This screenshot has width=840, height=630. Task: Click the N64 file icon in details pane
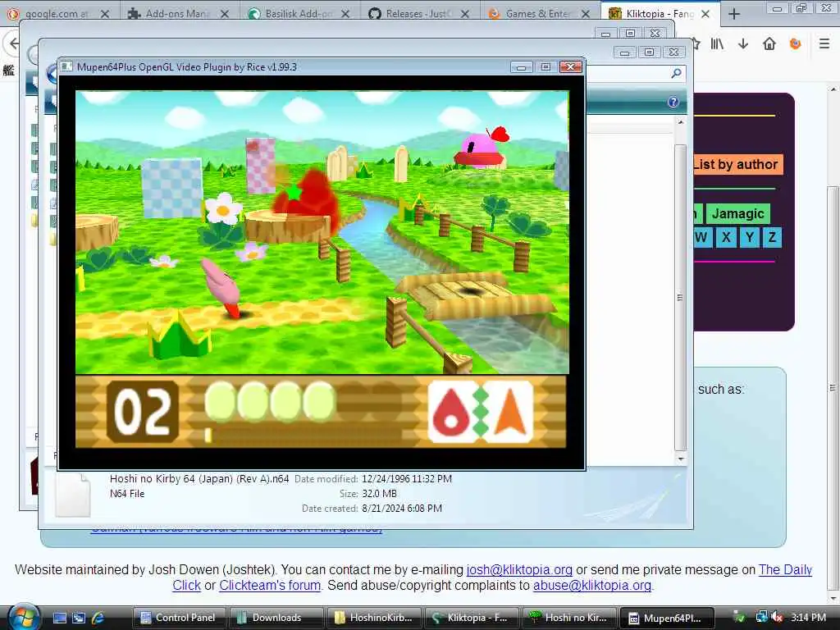point(73,495)
